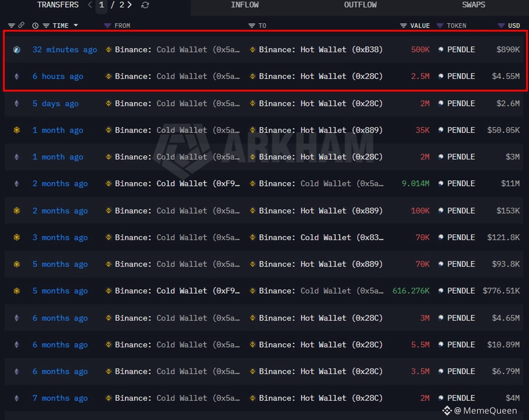
Task: Click the Ethereum icon on the 5.5M row
Action: [17, 344]
